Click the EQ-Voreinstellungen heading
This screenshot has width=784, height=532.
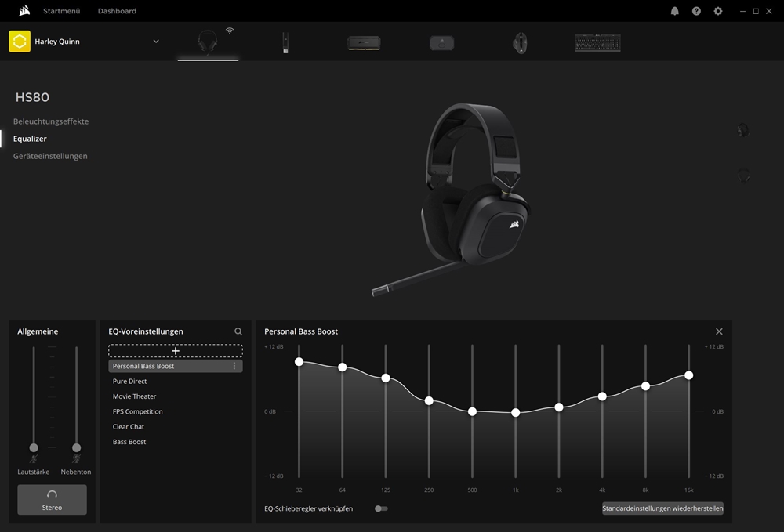click(146, 331)
